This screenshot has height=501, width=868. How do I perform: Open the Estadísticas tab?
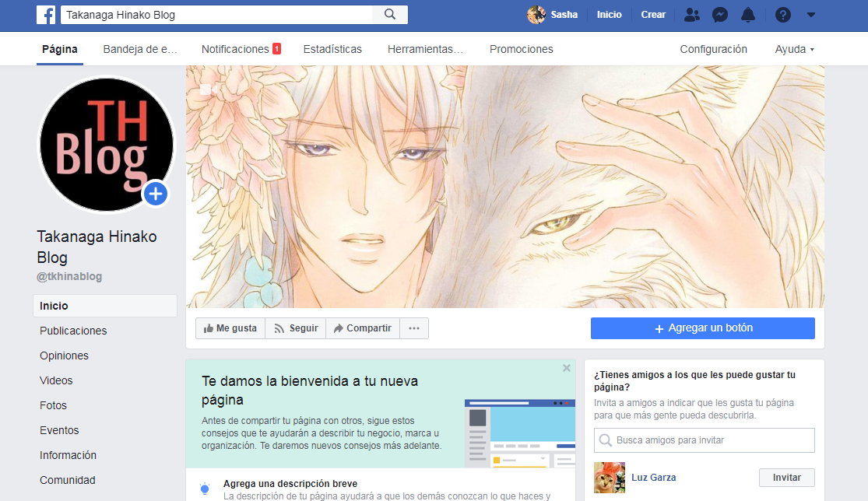click(332, 49)
